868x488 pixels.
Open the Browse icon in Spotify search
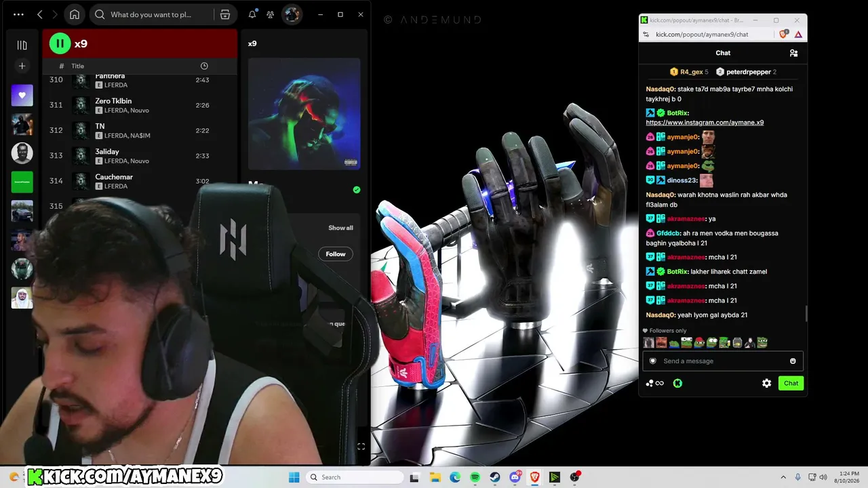click(x=225, y=14)
